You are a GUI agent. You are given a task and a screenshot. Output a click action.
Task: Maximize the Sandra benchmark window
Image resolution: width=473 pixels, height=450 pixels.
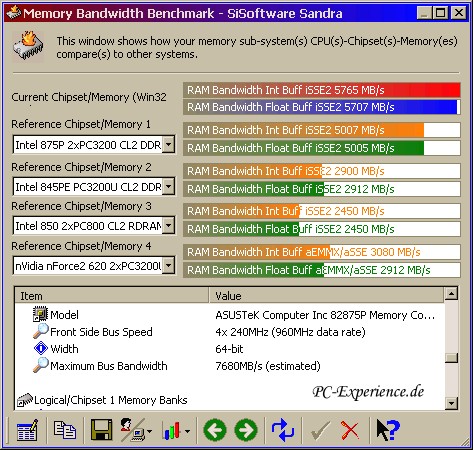pos(440,13)
